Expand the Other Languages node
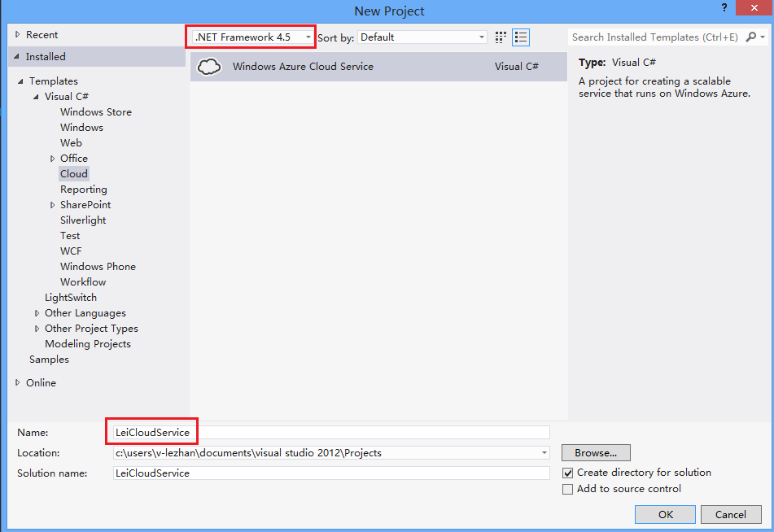This screenshot has width=774, height=532. pyautogui.click(x=37, y=313)
